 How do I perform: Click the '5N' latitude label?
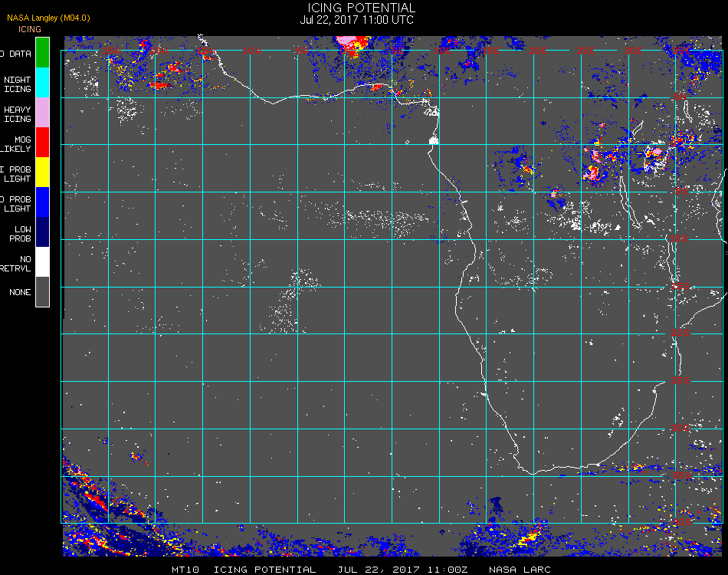tap(680, 97)
